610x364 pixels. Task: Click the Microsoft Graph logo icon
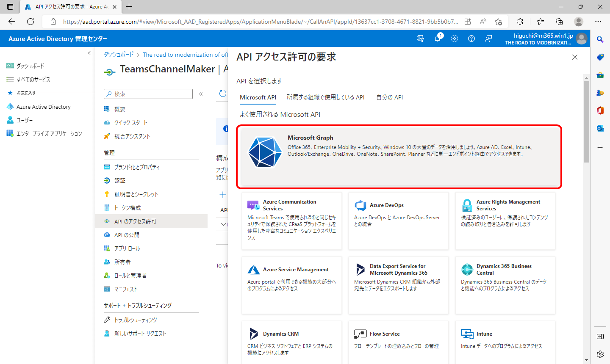pyautogui.click(x=265, y=152)
